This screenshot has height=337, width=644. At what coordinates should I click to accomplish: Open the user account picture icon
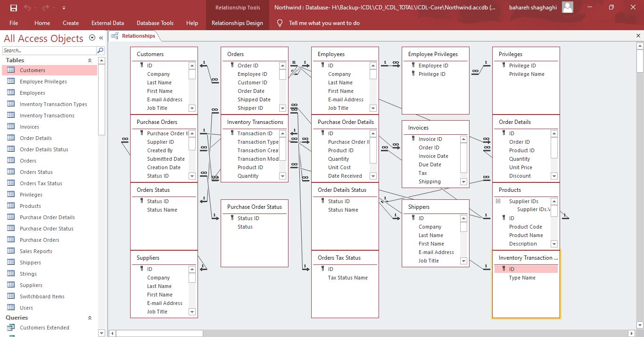[x=568, y=7]
